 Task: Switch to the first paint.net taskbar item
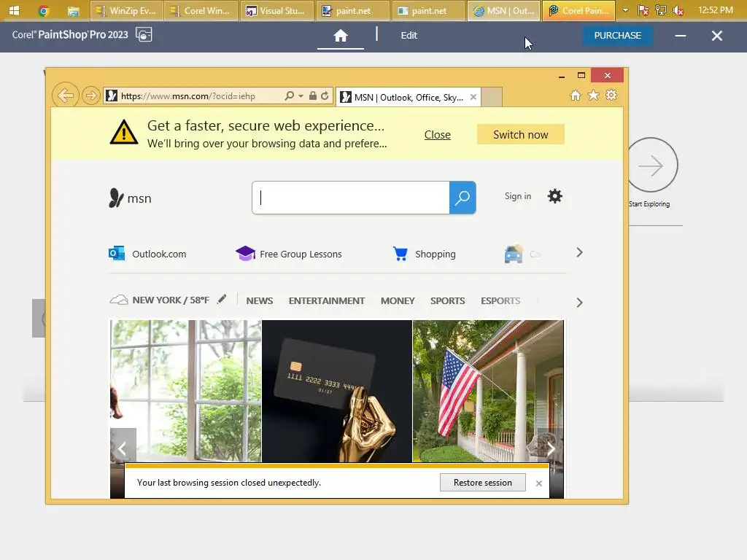(354, 10)
